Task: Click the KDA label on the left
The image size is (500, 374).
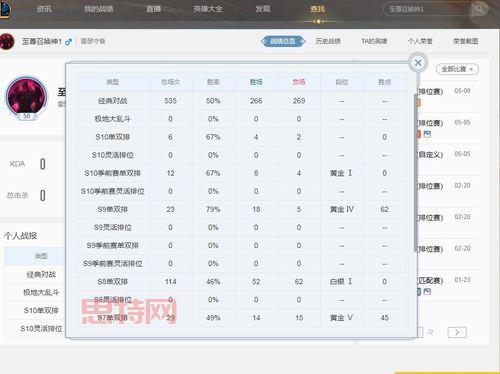Action: (17, 164)
